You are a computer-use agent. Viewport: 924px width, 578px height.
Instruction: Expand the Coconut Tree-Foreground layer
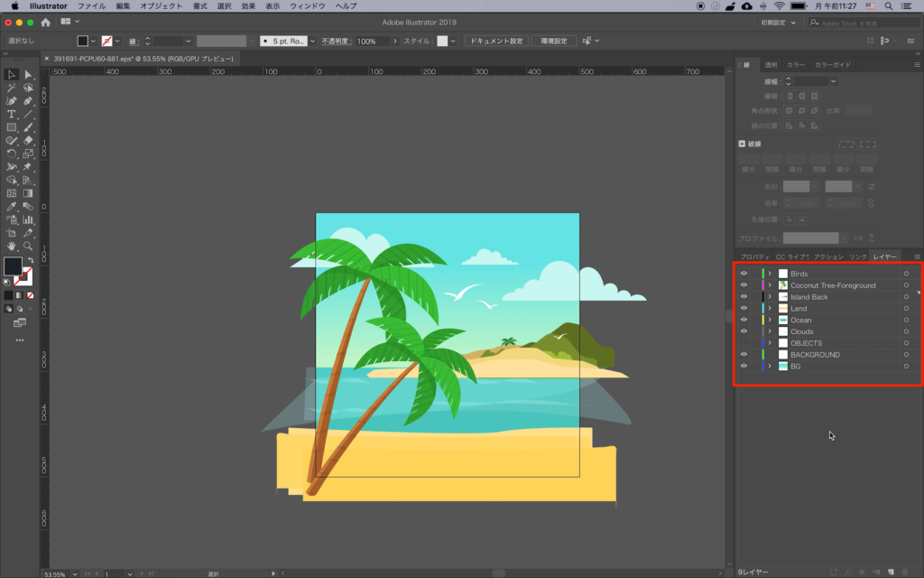[770, 285]
